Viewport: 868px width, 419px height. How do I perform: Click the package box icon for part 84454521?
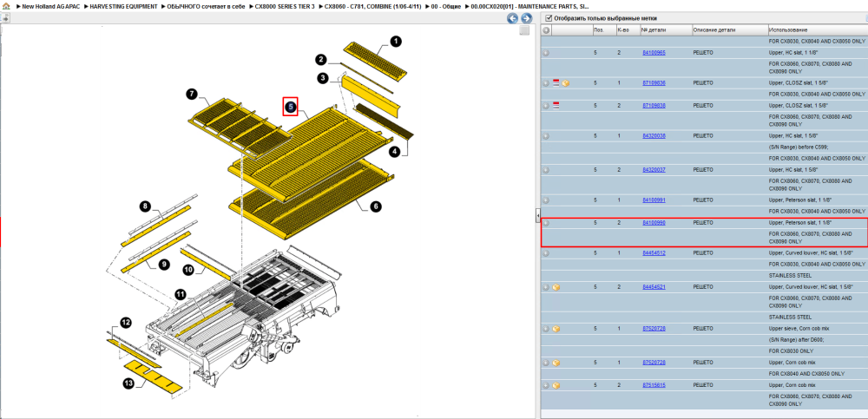[556, 287]
